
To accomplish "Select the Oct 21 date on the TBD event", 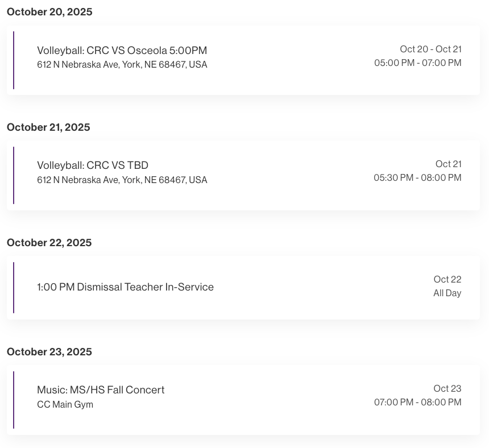I will pos(448,164).
